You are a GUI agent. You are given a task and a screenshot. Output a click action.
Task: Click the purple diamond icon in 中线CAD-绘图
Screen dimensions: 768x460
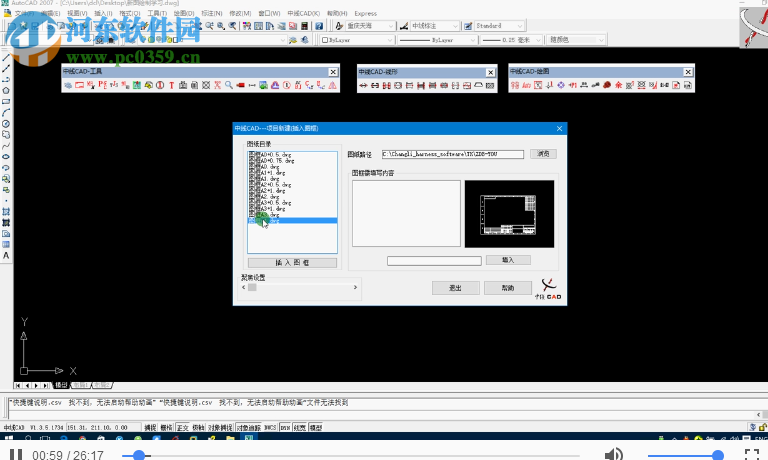561,85
